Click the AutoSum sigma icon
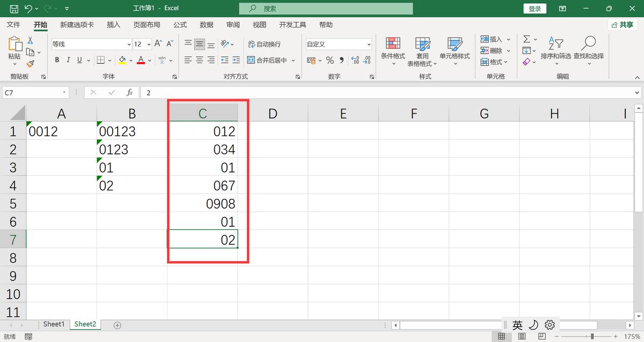 tap(526, 39)
